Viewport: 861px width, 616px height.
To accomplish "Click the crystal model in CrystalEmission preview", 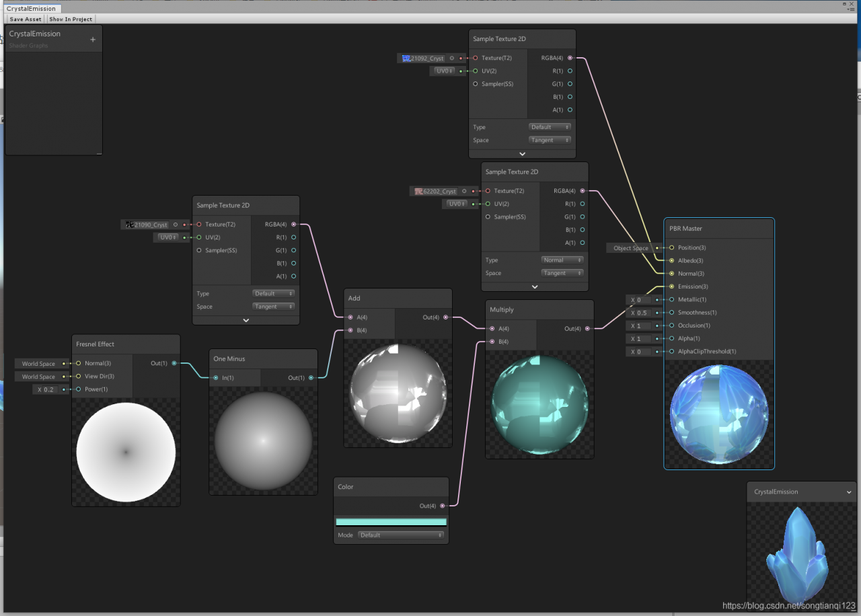I will pos(798,555).
